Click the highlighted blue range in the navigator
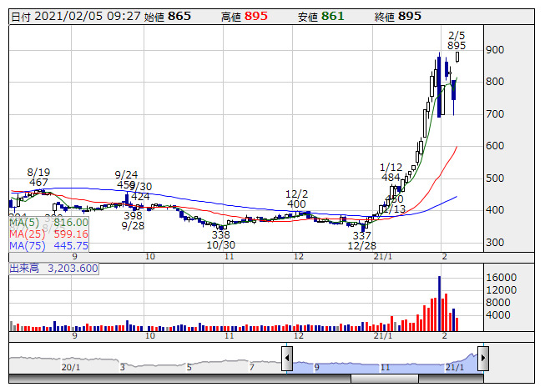The width and height of the screenshot is (545, 392). [x=386, y=363]
